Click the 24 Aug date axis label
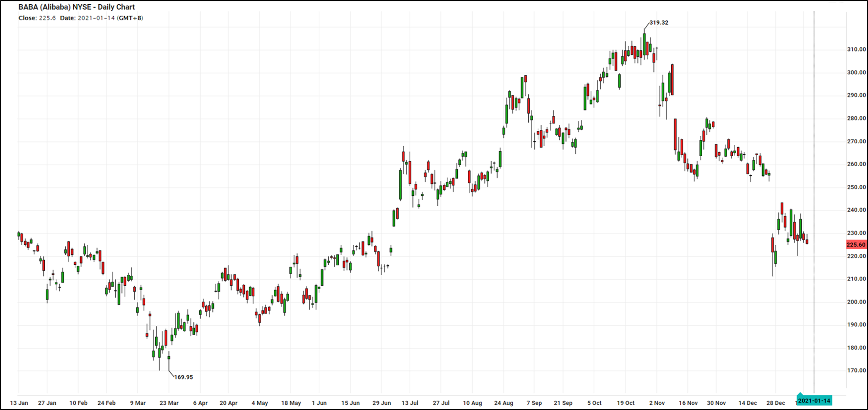 (504, 403)
